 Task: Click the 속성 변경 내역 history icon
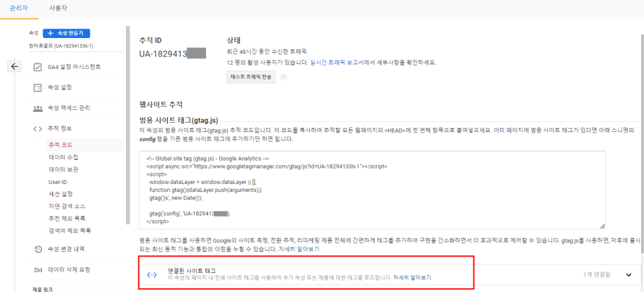click(x=37, y=249)
